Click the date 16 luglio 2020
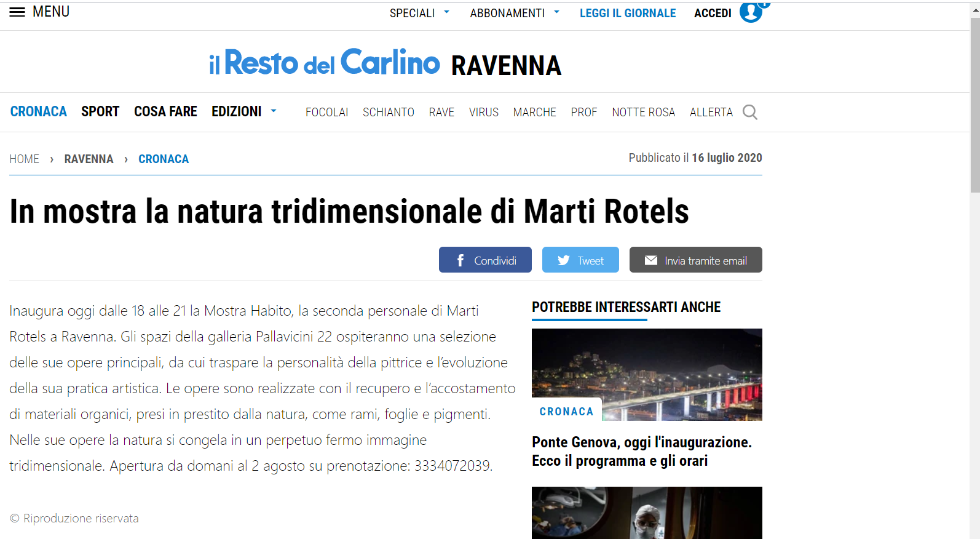The image size is (980, 539). tap(727, 158)
